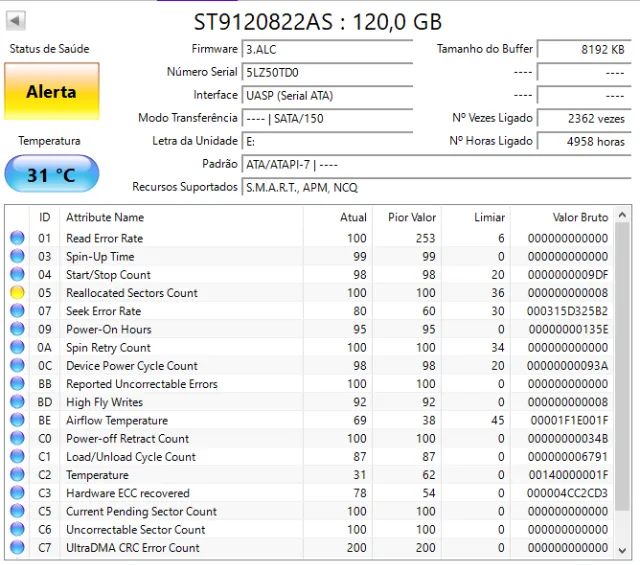640x565 pixels.
Task: Select the Recursos Suportados field
Action: (x=436, y=187)
